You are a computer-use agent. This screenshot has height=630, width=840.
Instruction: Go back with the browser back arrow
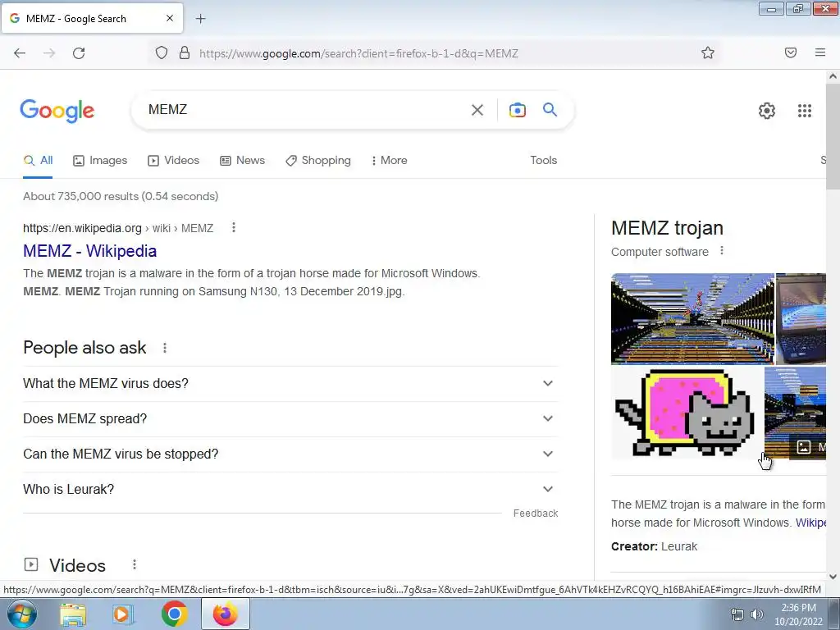[20, 53]
